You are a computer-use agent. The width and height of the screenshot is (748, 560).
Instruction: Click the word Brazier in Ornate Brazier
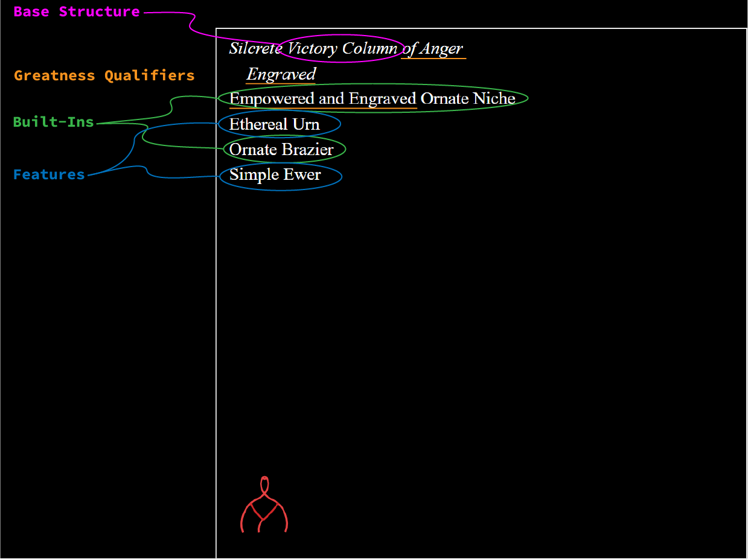point(310,150)
